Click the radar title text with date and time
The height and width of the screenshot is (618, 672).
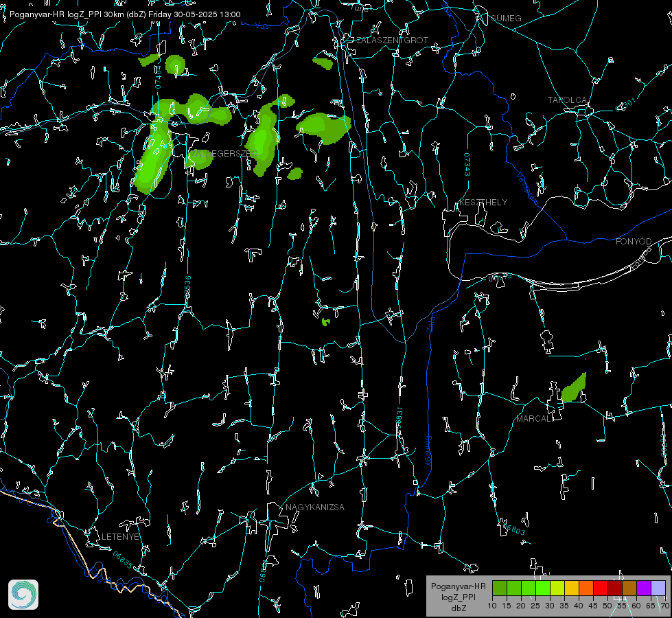pyautogui.click(x=125, y=14)
